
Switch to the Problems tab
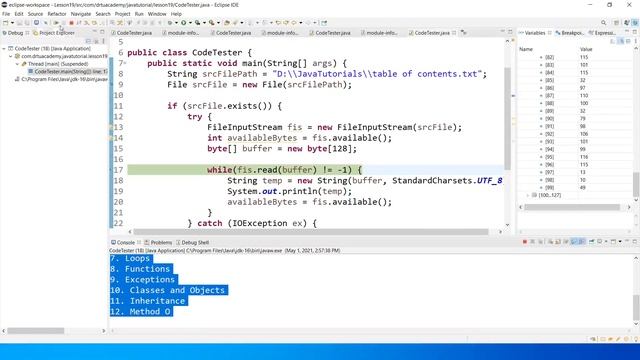point(158,242)
